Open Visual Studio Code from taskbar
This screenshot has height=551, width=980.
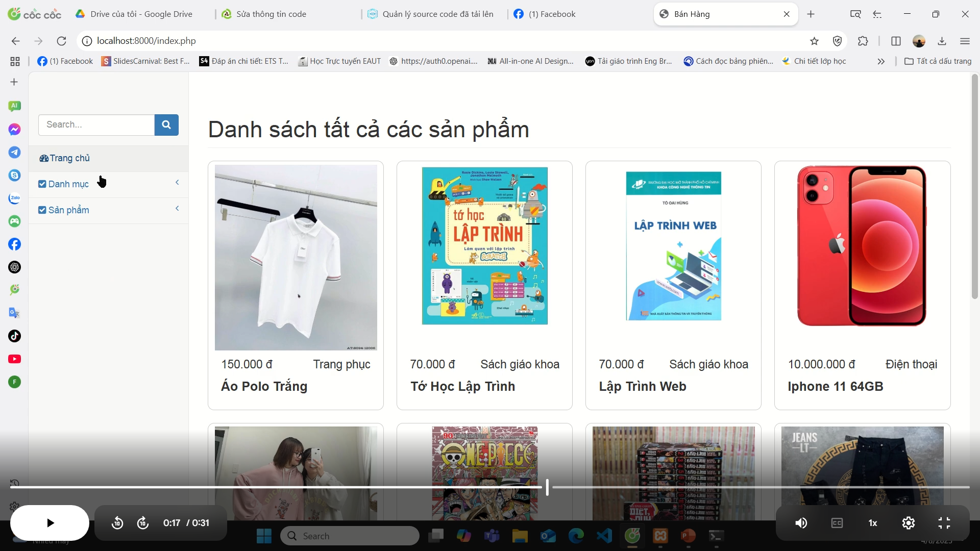(604, 536)
